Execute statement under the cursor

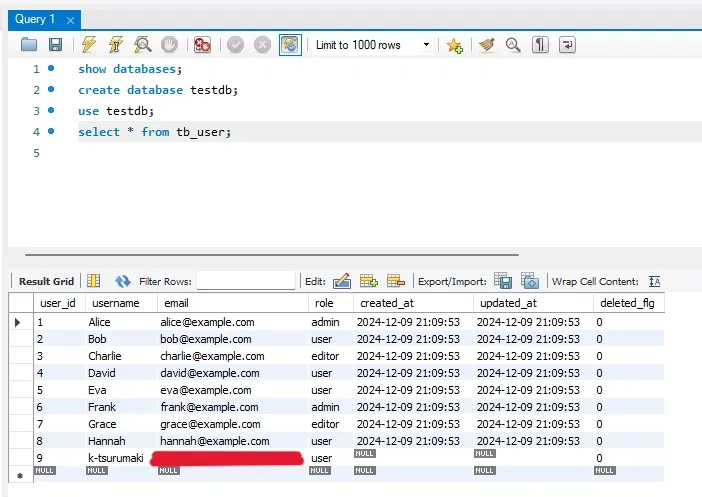click(116, 45)
